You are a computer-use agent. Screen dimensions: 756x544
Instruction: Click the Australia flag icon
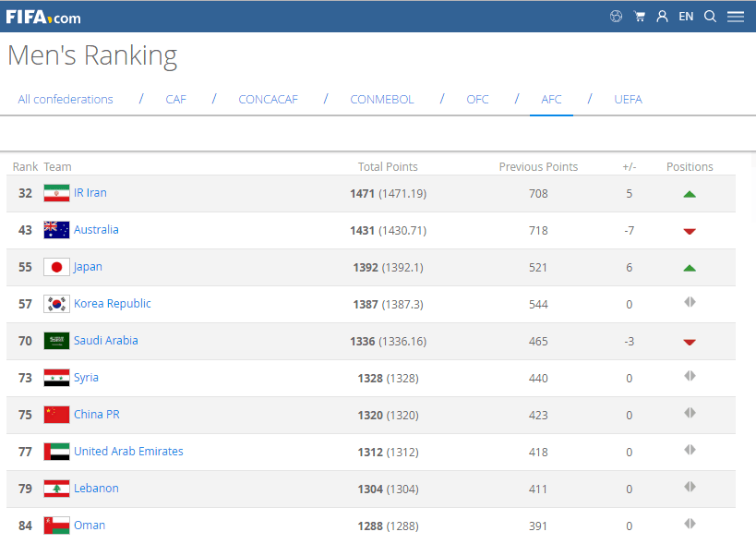click(x=56, y=230)
